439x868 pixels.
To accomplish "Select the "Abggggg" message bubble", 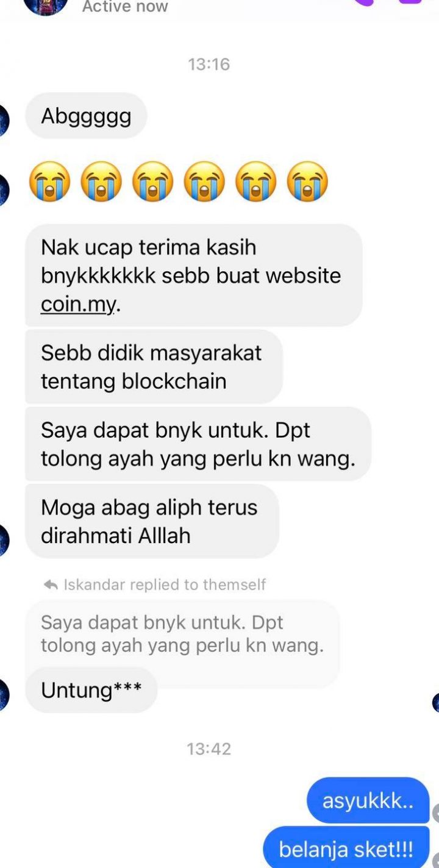I will (x=86, y=116).
